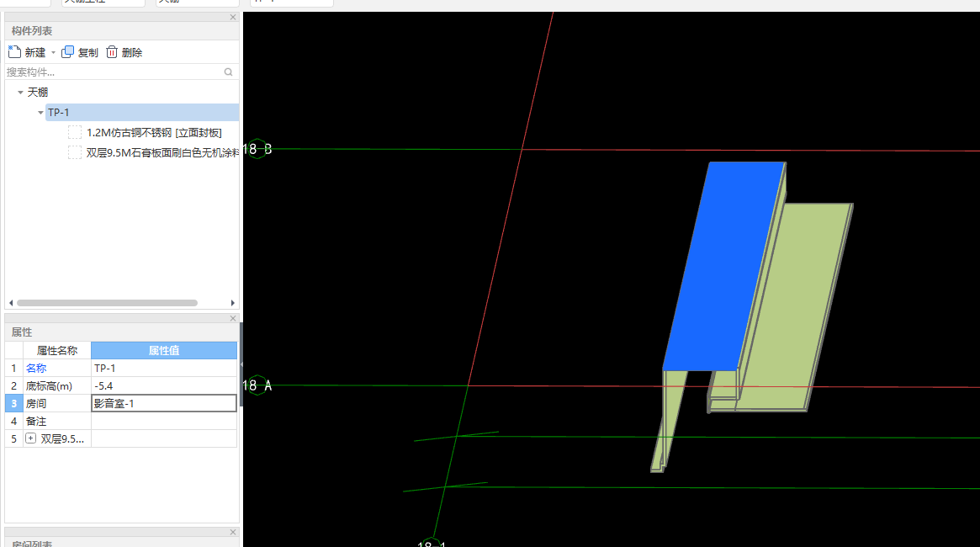This screenshot has height=547, width=980.
Task: Select row number 3 in properties
Action: [13, 403]
